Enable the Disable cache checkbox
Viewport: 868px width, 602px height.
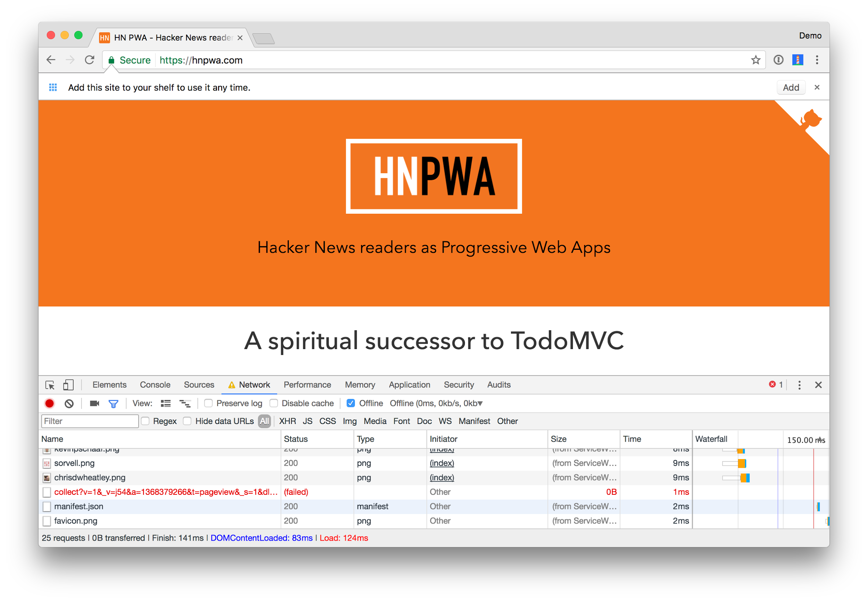tap(276, 404)
